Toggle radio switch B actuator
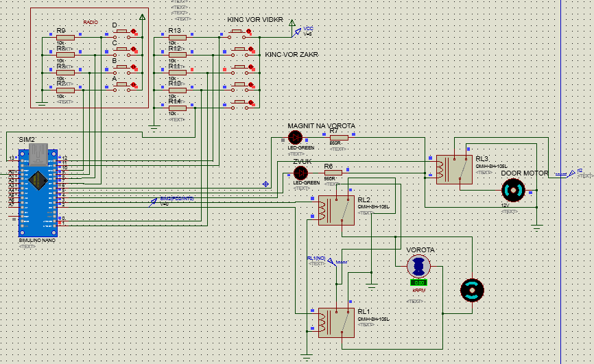Viewport: 594px width, 364px height. (133, 66)
